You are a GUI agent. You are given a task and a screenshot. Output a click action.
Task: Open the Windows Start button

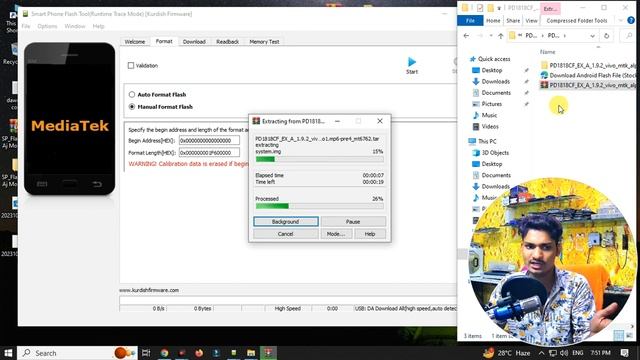[8, 353]
